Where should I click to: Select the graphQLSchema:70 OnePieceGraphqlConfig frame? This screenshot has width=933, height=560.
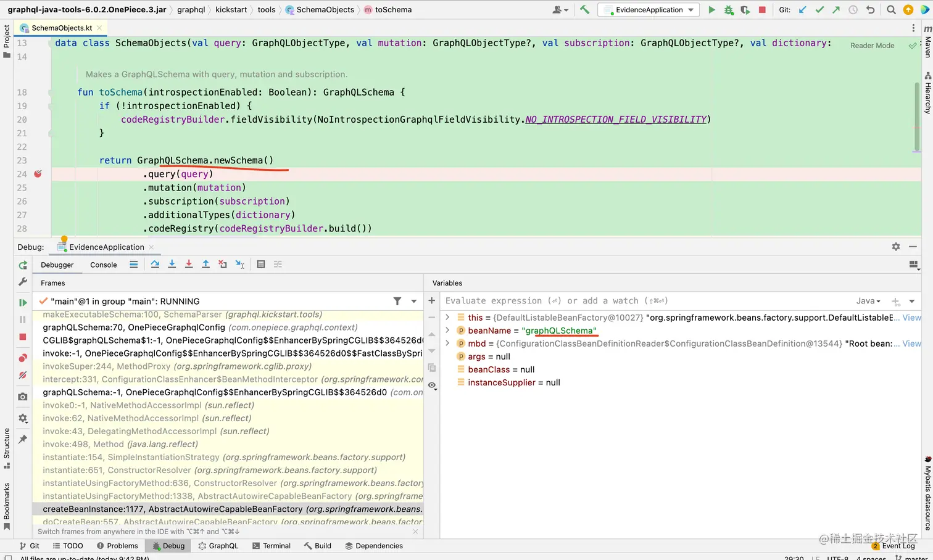click(228, 327)
